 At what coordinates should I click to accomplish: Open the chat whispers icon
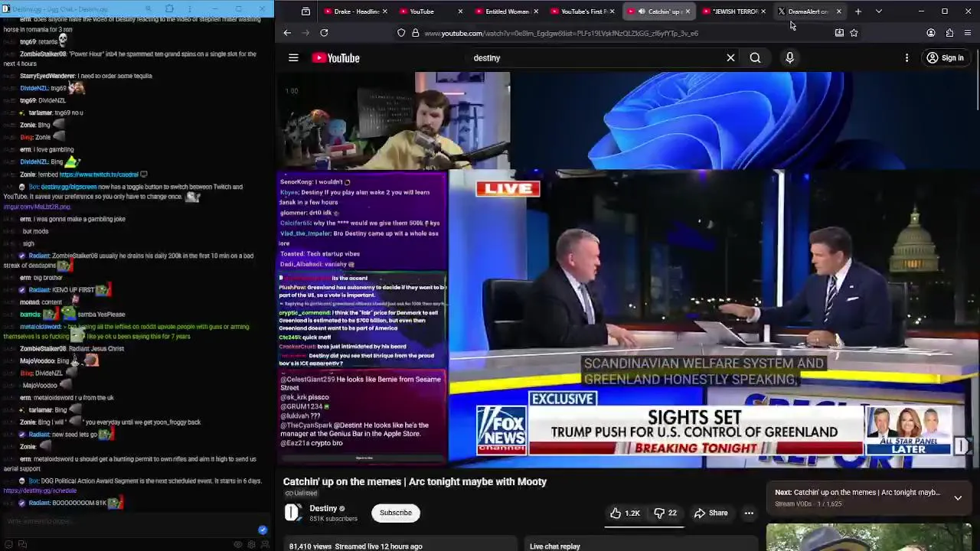point(22,544)
